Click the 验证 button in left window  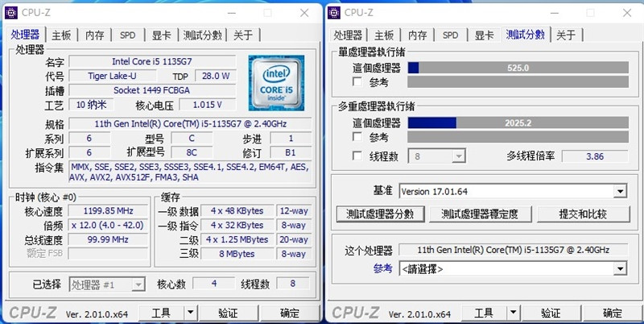pos(228,313)
